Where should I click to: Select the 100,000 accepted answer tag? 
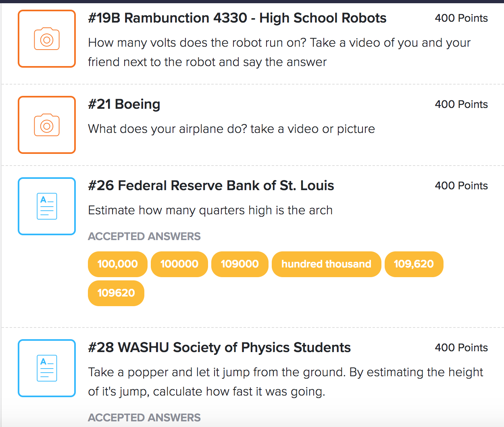(117, 264)
